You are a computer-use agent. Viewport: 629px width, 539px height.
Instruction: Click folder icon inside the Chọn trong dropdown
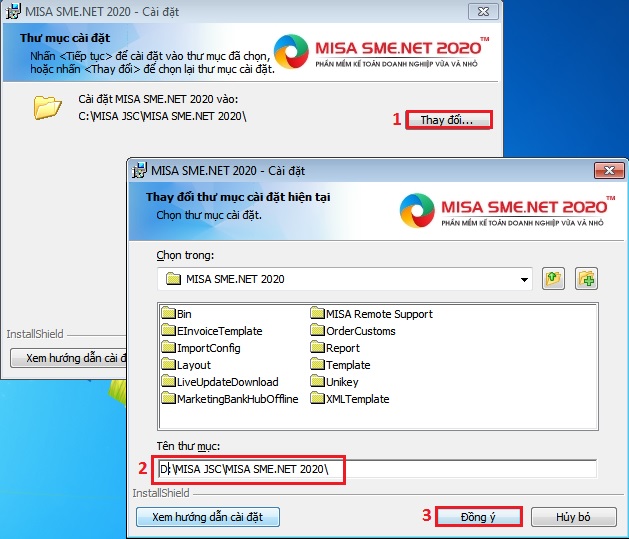(173, 279)
